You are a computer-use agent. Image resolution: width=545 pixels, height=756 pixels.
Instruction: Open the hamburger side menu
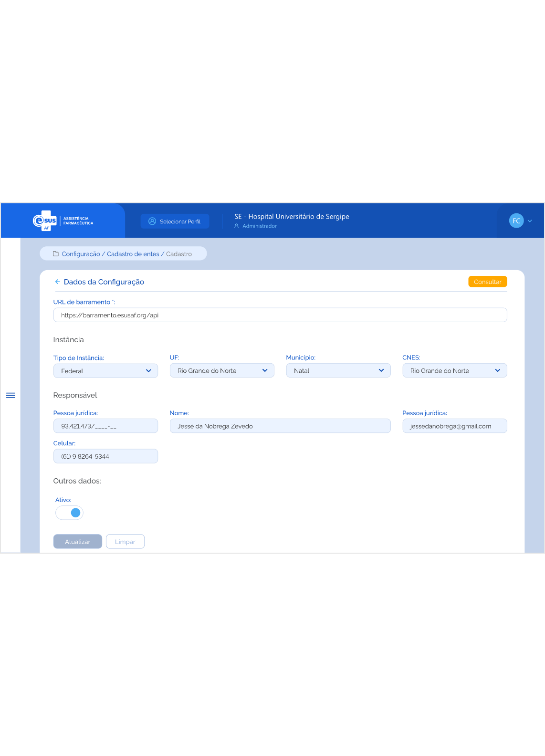(x=10, y=395)
